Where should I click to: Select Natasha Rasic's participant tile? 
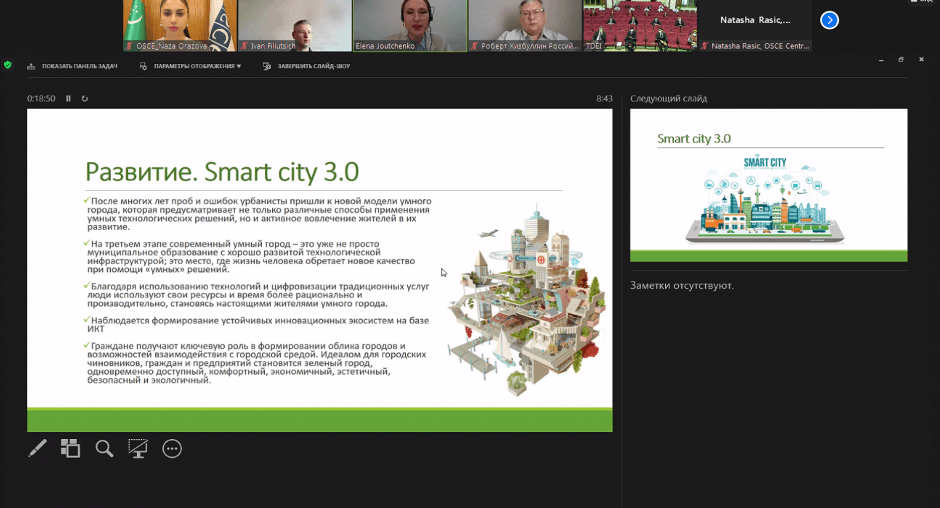pos(755,25)
